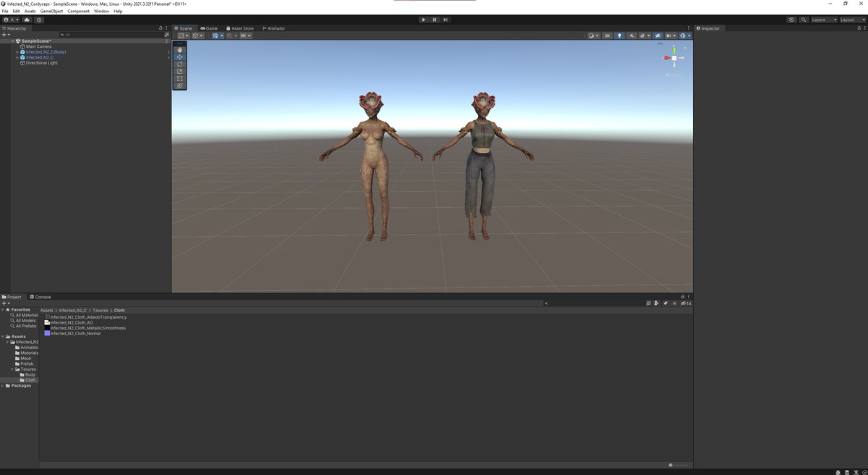Open the Unity account dropdown
The height and width of the screenshot is (475, 868).
pos(11,20)
